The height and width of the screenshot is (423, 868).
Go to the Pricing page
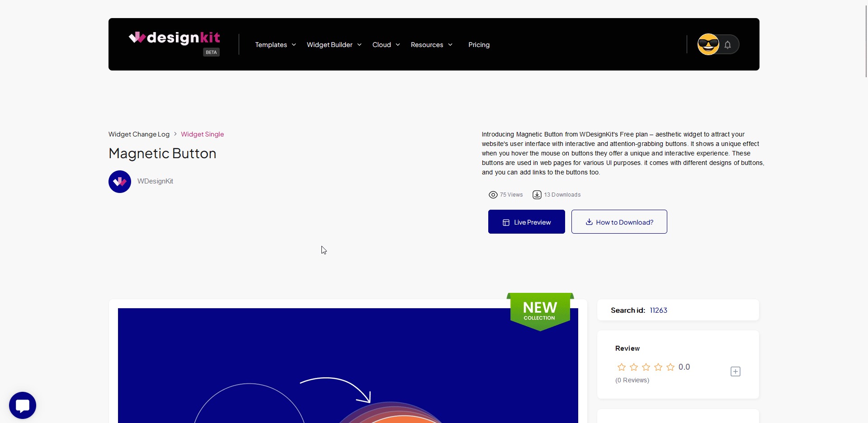click(x=479, y=45)
